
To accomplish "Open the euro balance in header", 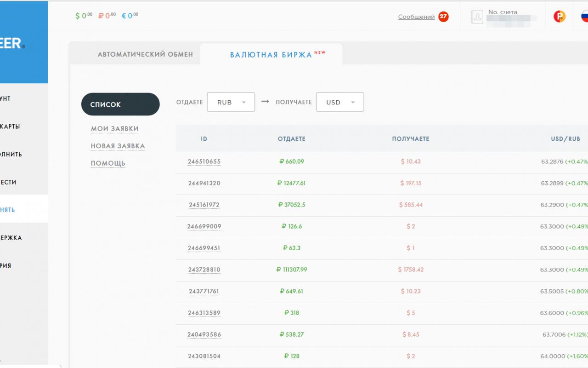I will 130,16.
